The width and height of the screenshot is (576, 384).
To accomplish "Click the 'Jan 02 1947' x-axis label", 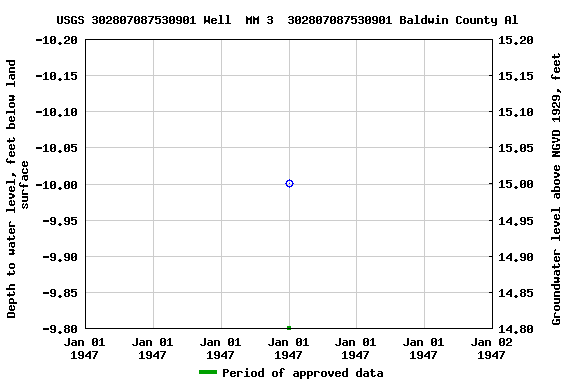I will 491,349.
